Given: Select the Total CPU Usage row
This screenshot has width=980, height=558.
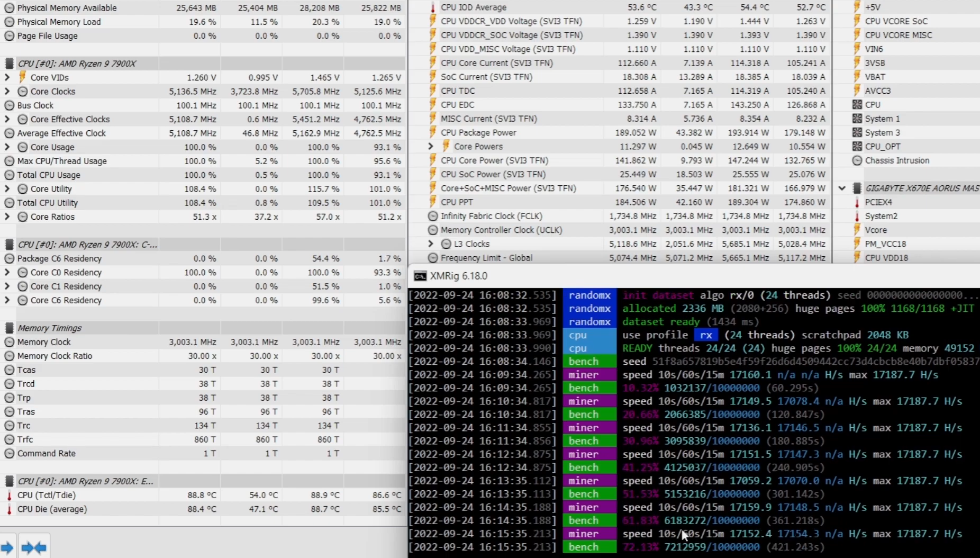Looking at the screenshot, I should (203, 175).
